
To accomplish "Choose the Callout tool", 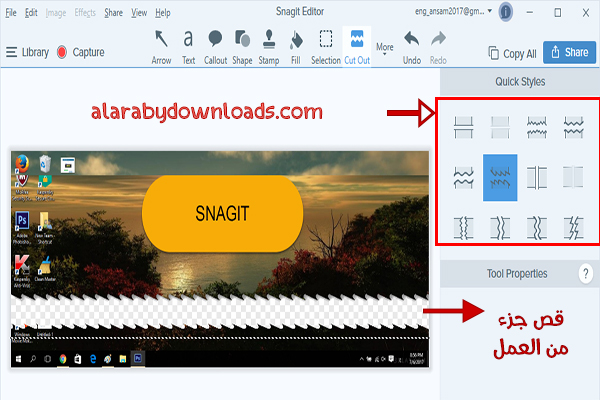I will pyautogui.click(x=215, y=47).
